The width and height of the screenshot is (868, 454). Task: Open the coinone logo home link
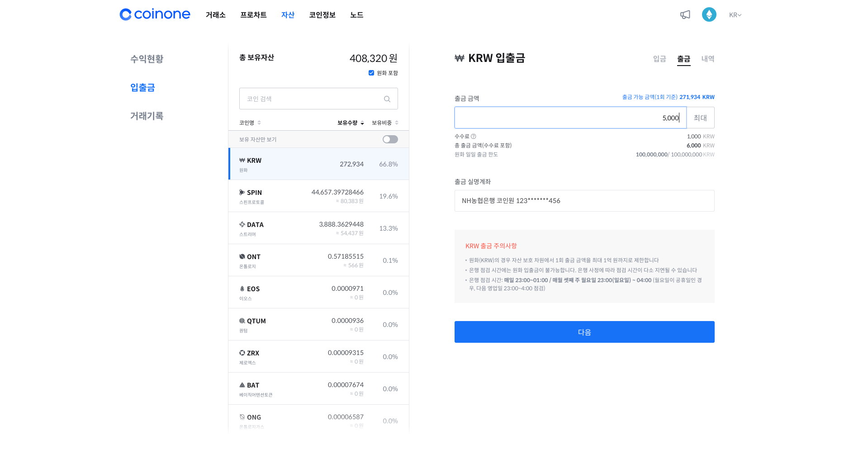[155, 14]
